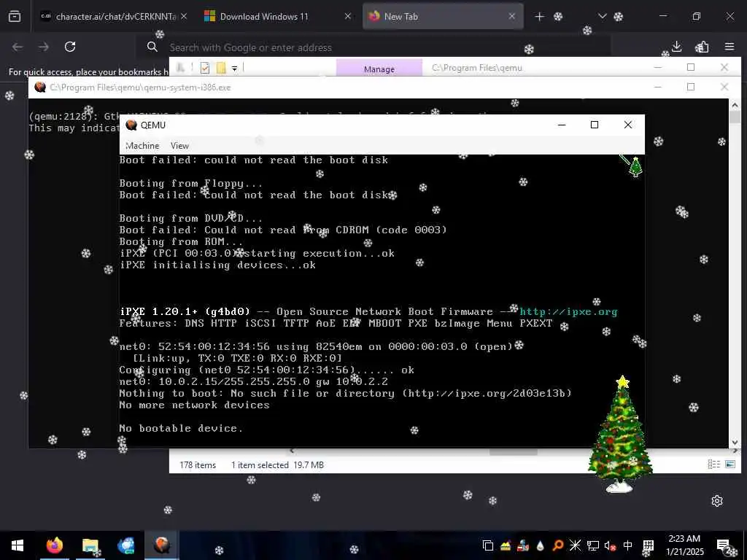The height and width of the screenshot is (560, 747).
Task: Open the notification action center
Action: [x=723, y=545]
